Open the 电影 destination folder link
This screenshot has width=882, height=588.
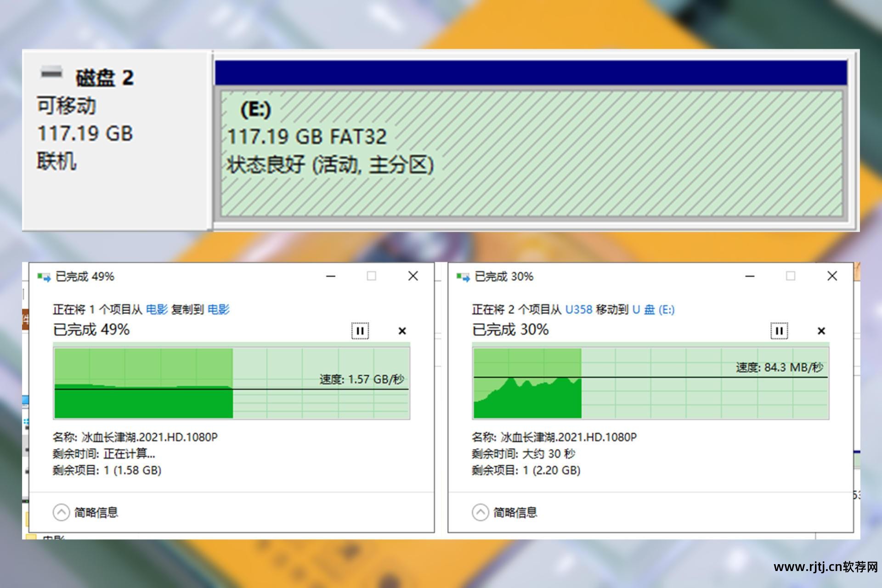[x=218, y=310]
